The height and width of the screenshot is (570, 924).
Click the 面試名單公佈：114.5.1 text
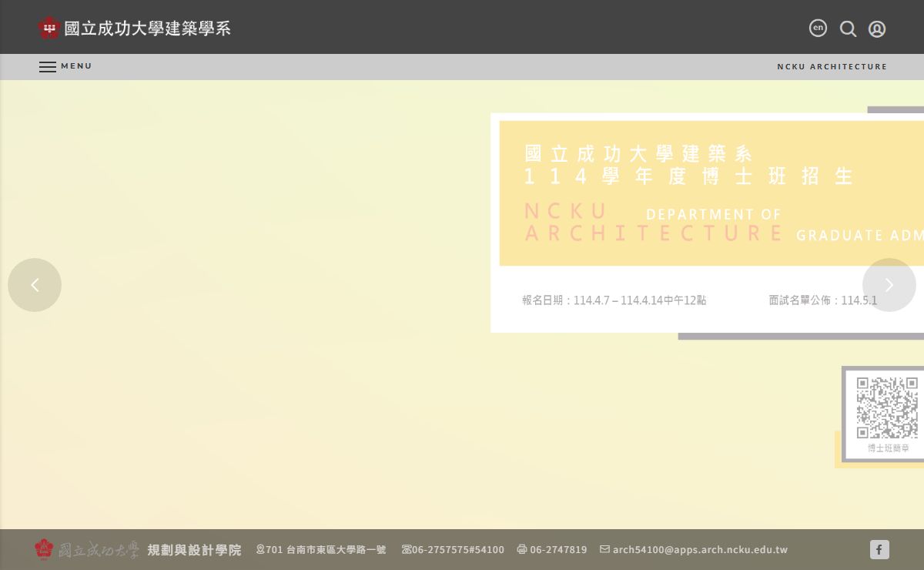[x=822, y=300]
